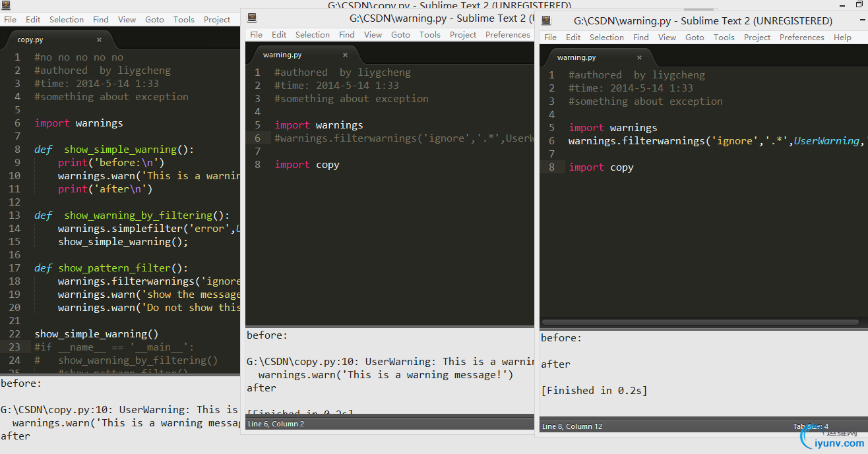The image size is (868, 454).
Task: Click horizontal scrollbar in the right window editor
Action: coord(700,322)
